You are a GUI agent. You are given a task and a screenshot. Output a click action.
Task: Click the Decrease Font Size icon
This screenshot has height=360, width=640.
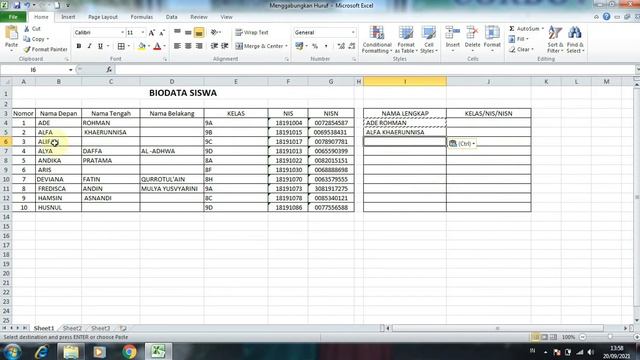tap(162, 33)
